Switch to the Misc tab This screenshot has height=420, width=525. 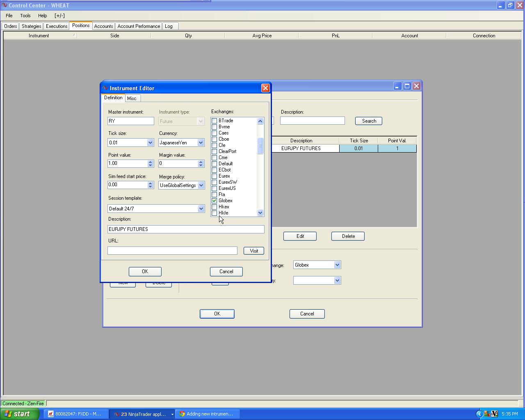[132, 98]
